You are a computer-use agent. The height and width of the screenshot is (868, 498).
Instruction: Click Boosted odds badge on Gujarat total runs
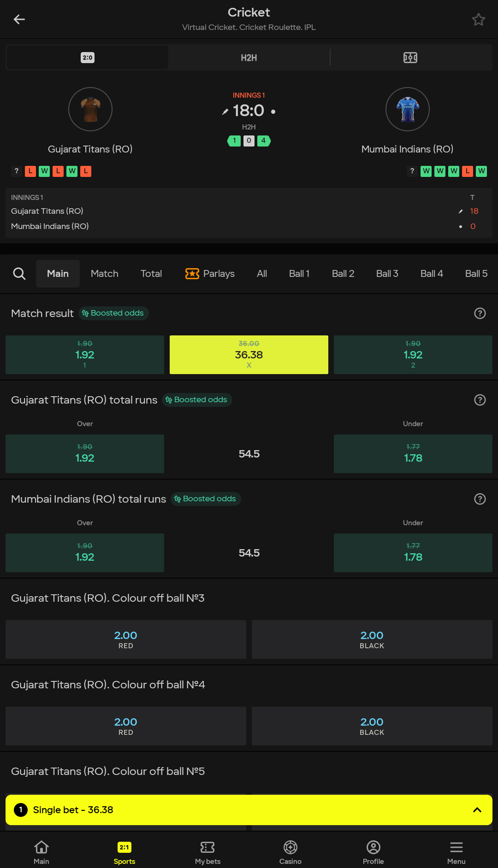click(x=197, y=400)
